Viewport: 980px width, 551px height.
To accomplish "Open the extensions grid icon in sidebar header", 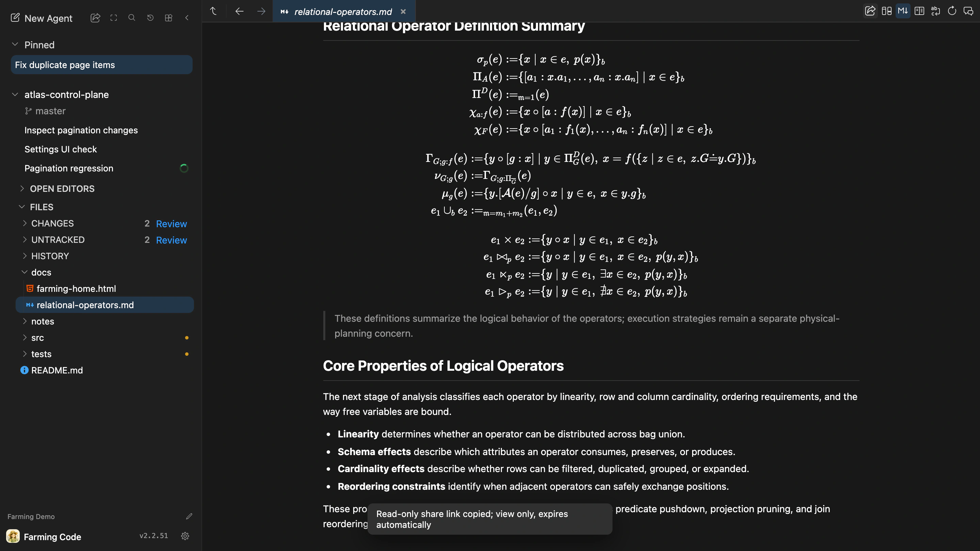I will click(x=168, y=18).
